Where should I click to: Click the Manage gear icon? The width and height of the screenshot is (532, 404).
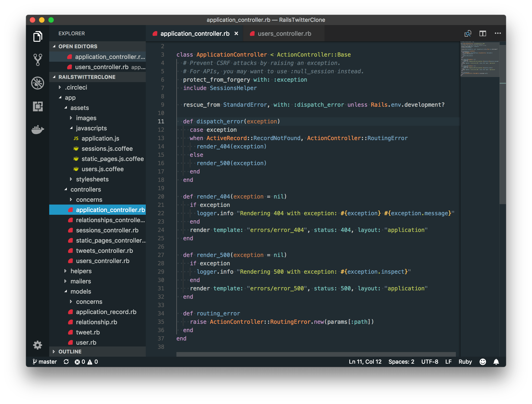38,345
